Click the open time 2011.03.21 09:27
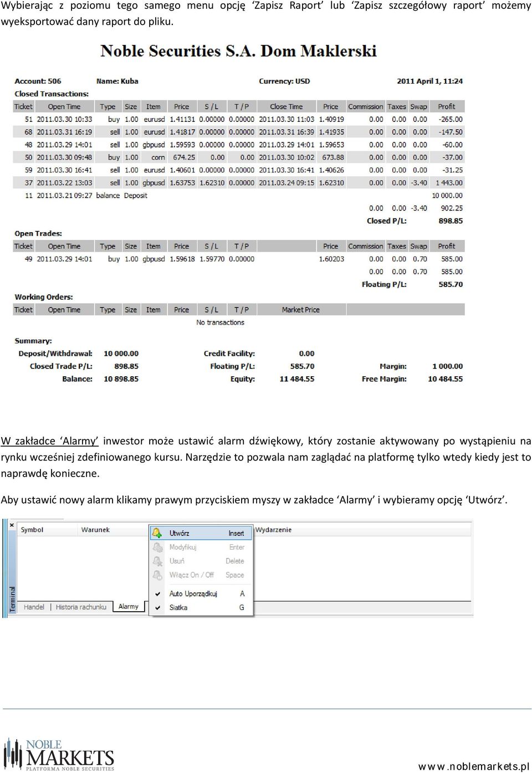Image resolution: width=532 pixels, height=773 pixels. click(x=64, y=196)
